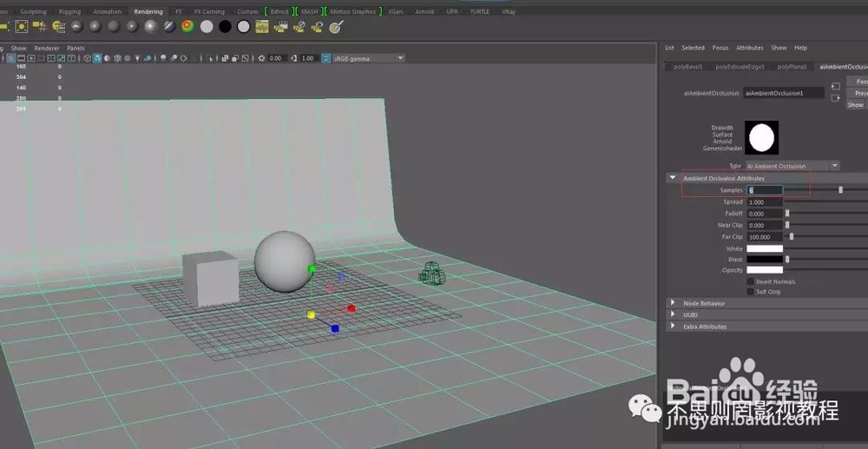Click the Presets button in Attribute Editor
868x449 pixels.
click(858, 93)
